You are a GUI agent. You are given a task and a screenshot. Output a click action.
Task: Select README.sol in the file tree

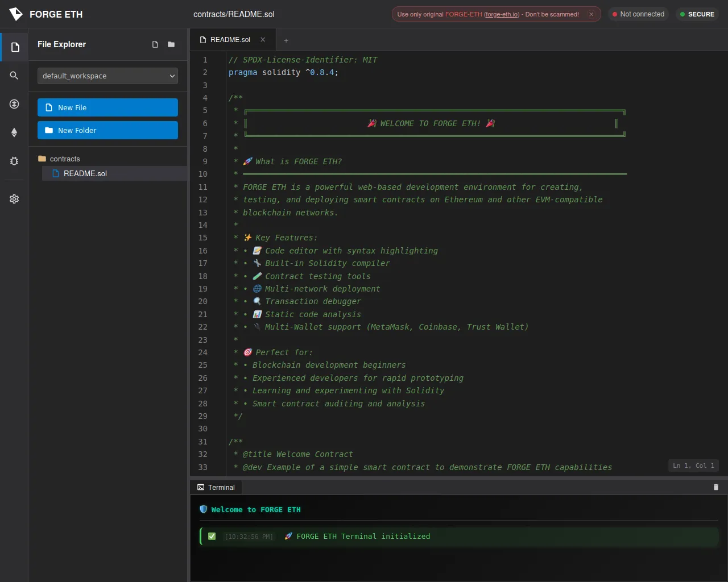[x=85, y=173]
